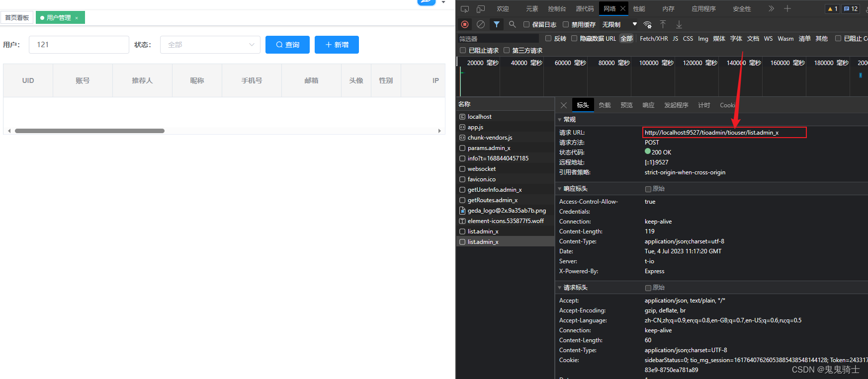Screen dimensions: 868x379
Task: Click timeline overview at 100000 毫秒
Action: 656,63
